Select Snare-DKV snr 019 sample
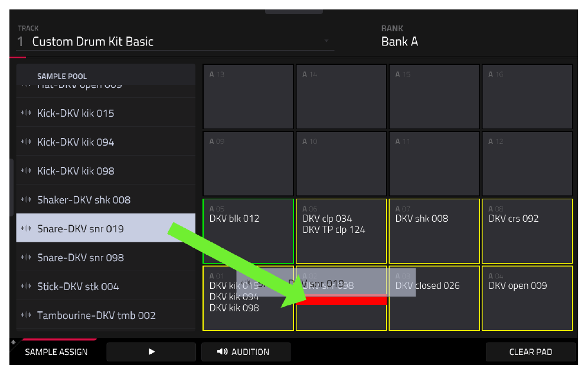 pyautogui.click(x=106, y=228)
